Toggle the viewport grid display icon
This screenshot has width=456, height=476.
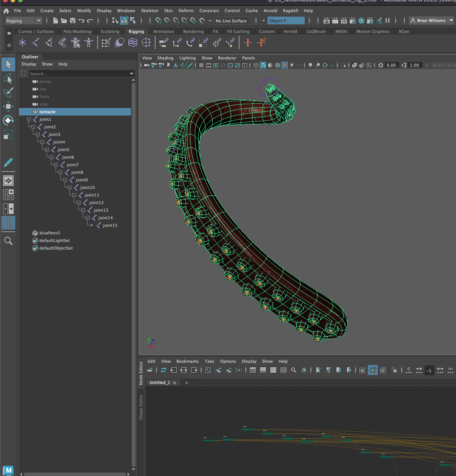coord(201,65)
